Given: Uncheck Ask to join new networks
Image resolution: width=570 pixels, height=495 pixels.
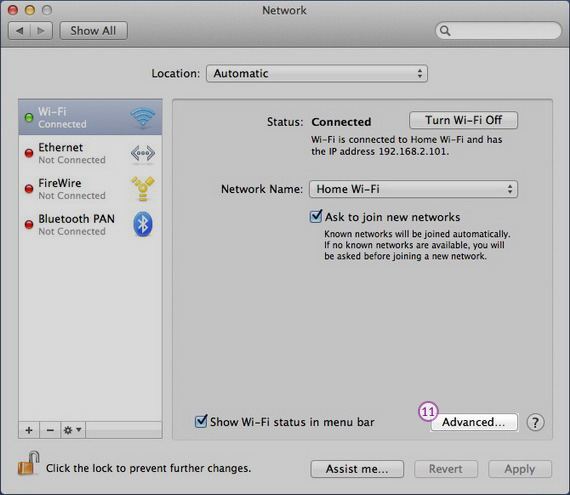Looking at the screenshot, I should pyautogui.click(x=316, y=217).
